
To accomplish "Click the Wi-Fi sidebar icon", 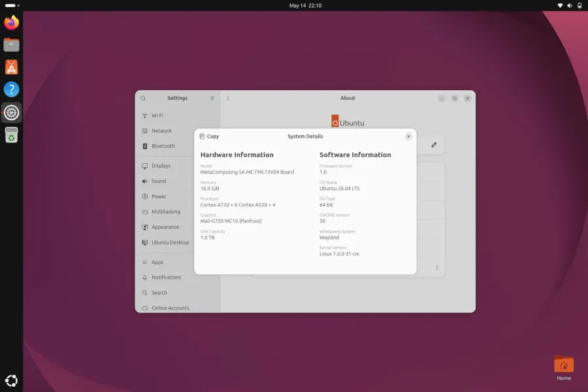I will pyautogui.click(x=145, y=116).
